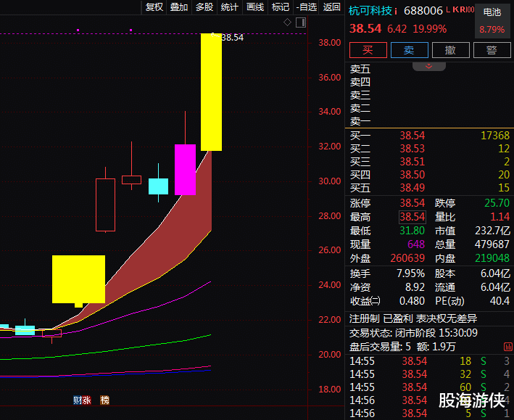
Task: Open the 叠加 overlay menu
Action: [x=179, y=7]
